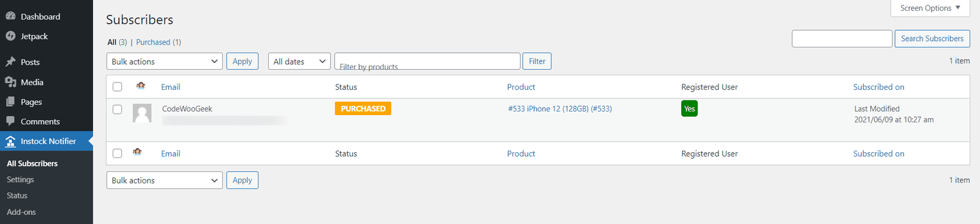
Task: Open the #533 iPhone 12 product link
Action: (560, 109)
